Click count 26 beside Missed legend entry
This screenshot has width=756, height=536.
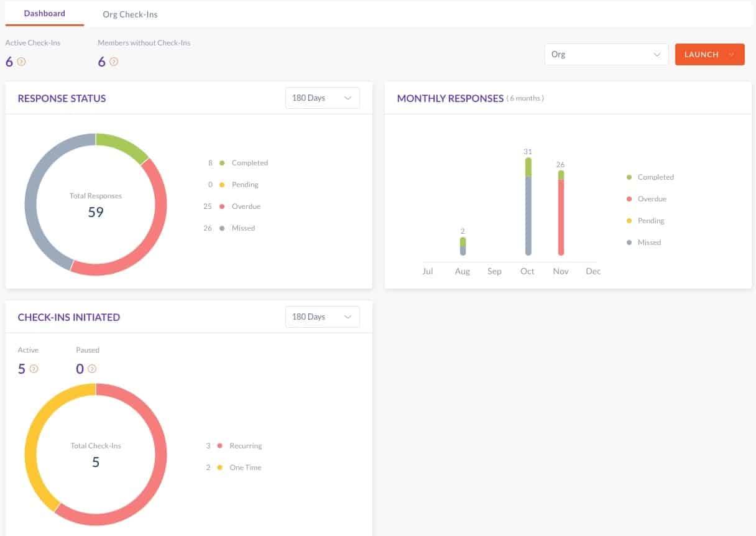(x=208, y=228)
